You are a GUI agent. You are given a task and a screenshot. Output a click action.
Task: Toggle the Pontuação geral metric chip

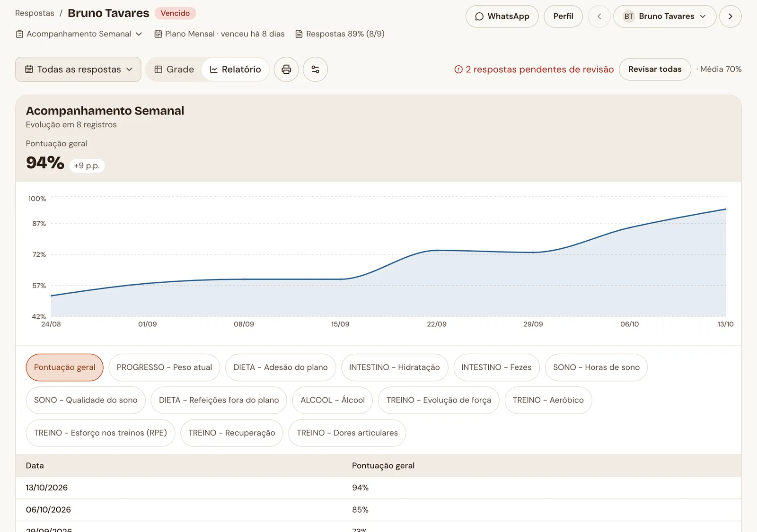pos(65,367)
